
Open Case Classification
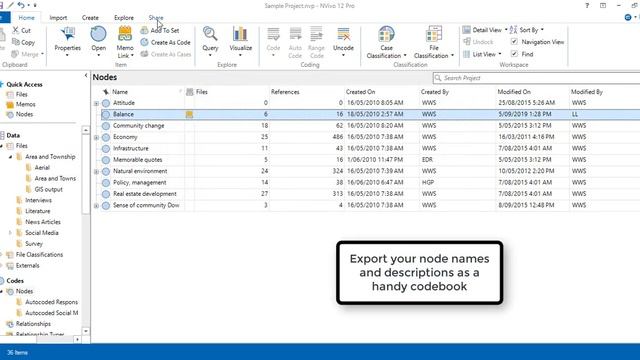[386, 42]
